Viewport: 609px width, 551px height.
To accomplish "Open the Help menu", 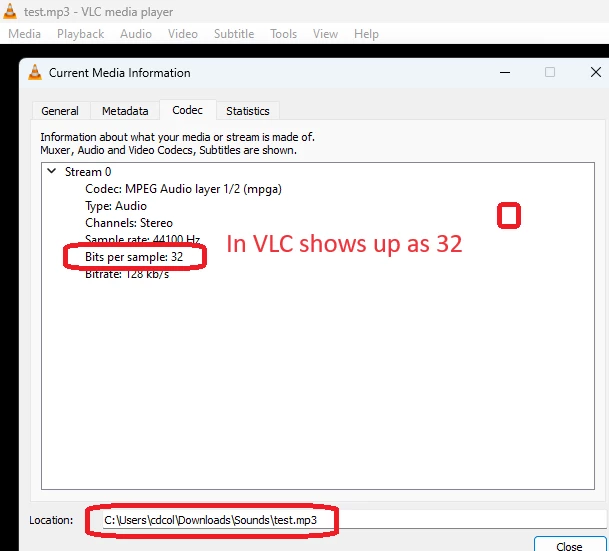I will point(366,34).
